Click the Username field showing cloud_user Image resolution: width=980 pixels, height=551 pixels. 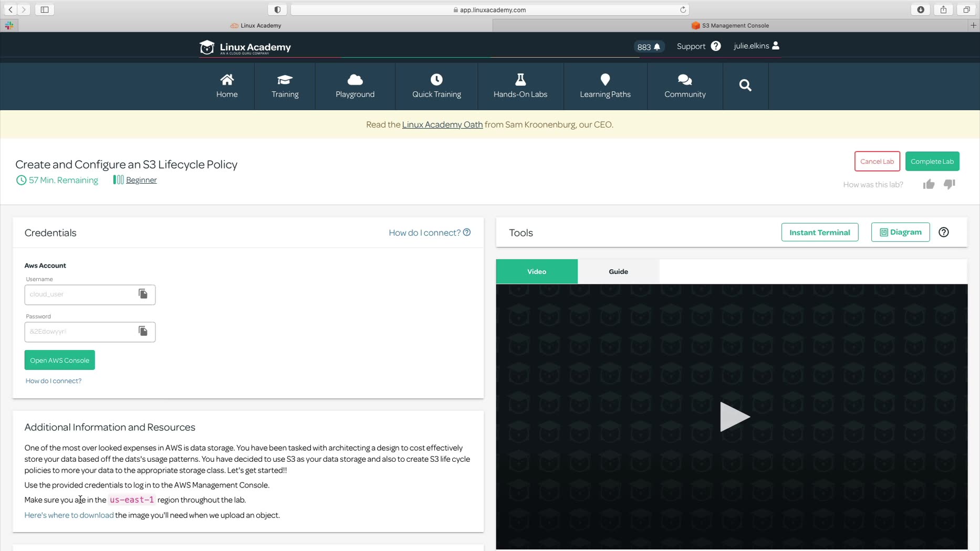(x=90, y=294)
